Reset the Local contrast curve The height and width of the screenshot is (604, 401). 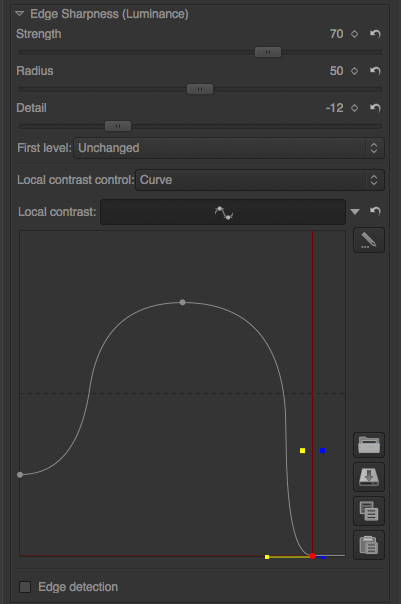375,211
